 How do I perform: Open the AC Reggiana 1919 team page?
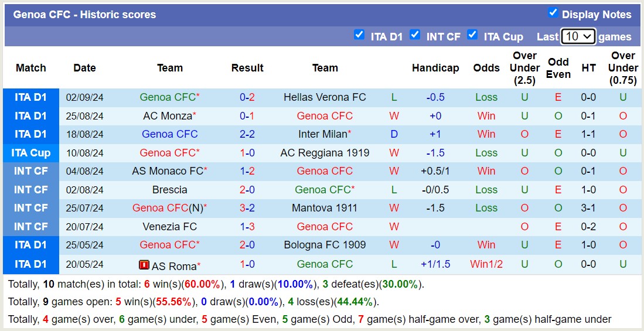[x=325, y=153]
